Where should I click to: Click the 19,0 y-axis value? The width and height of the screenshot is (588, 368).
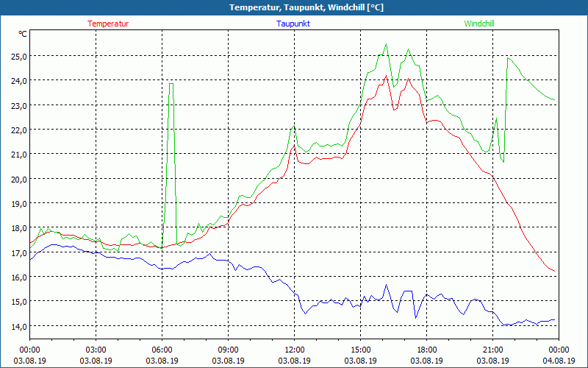pyautogui.click(x=18, y=204)
